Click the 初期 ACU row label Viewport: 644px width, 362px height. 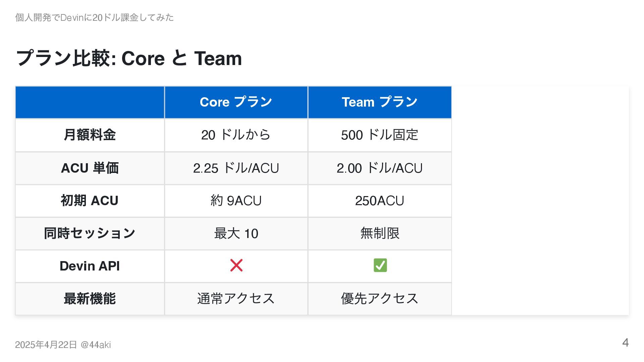pyautogui.click(x=90, y=200)
